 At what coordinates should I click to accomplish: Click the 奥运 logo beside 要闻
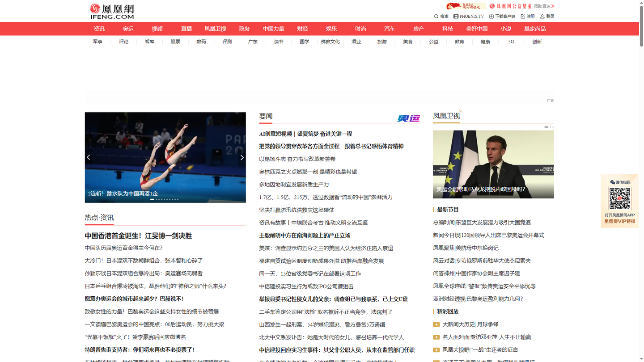coord(408,118)
